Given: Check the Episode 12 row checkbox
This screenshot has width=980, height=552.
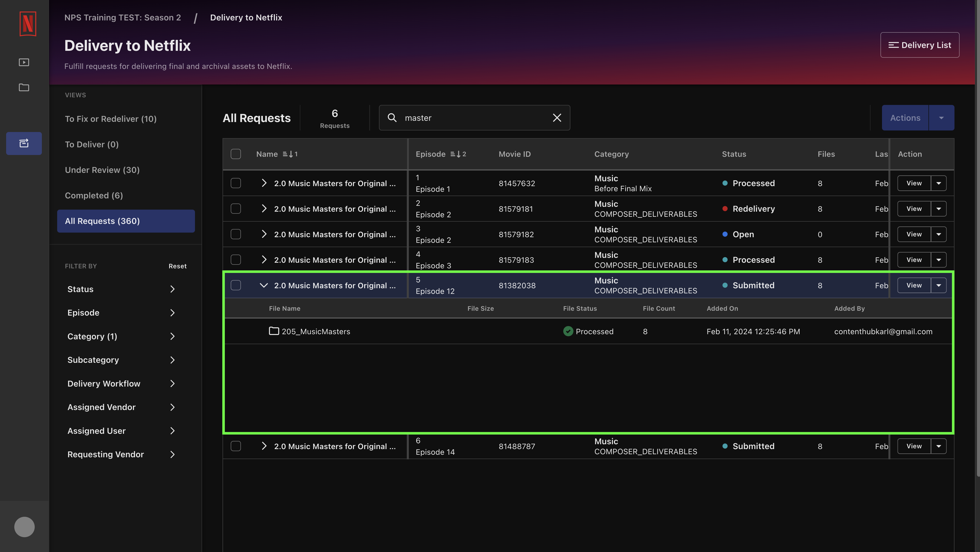Looking at the screenshot, I should [236, 285].
